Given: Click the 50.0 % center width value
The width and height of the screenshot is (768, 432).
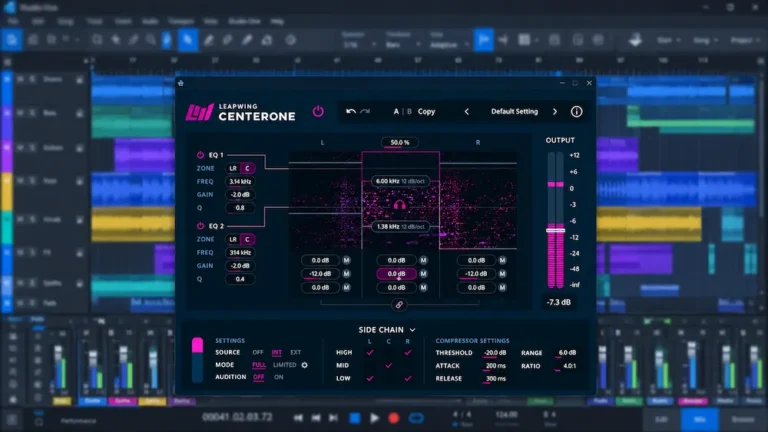Looking at the screenshot, I should click(400, 143).
